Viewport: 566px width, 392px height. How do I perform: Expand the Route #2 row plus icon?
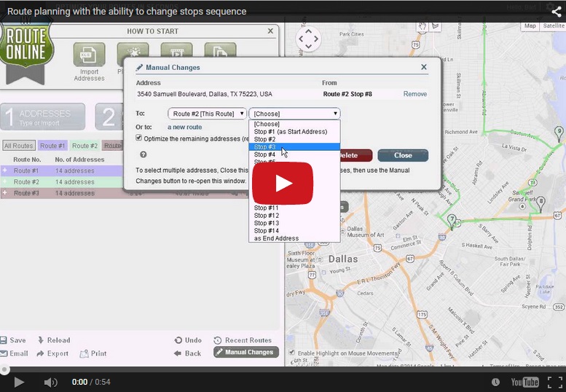tap(4, 181)
